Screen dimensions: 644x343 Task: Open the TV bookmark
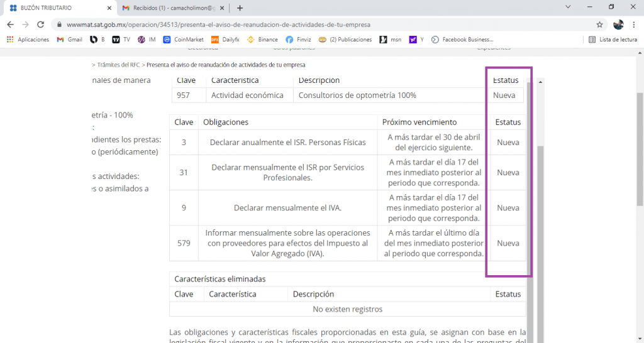[x=121, y=40]
